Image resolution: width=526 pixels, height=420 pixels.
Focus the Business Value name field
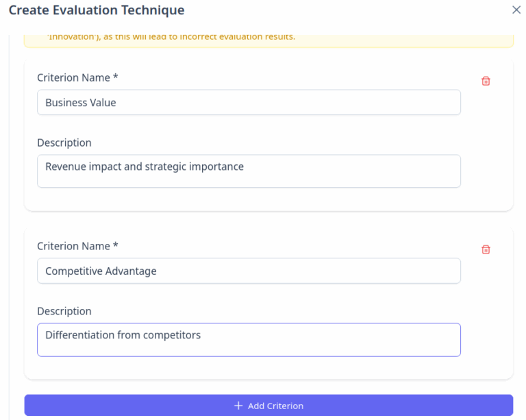[249, 103]
